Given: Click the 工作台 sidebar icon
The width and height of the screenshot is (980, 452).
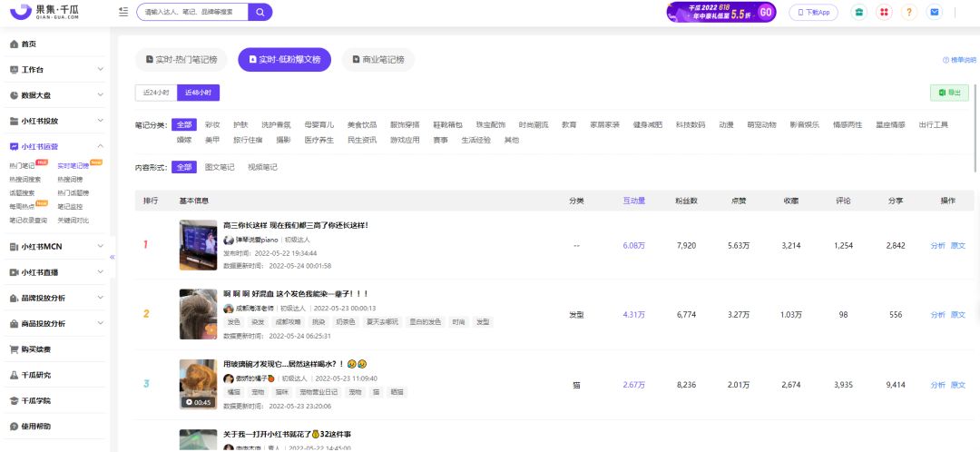Looking at the screenshot, I should [x=14, y=69].
